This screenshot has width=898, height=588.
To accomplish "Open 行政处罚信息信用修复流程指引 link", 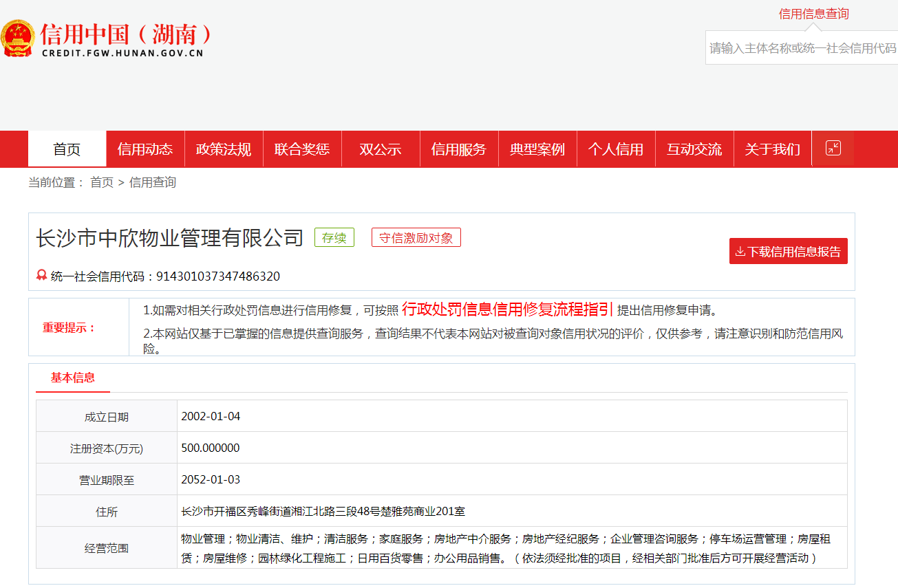I will 507,309.
